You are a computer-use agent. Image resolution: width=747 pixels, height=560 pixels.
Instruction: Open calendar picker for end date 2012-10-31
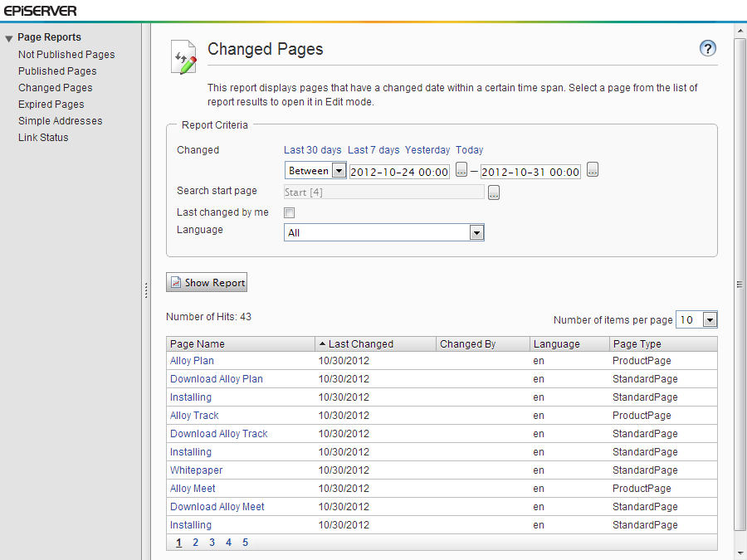592,169
